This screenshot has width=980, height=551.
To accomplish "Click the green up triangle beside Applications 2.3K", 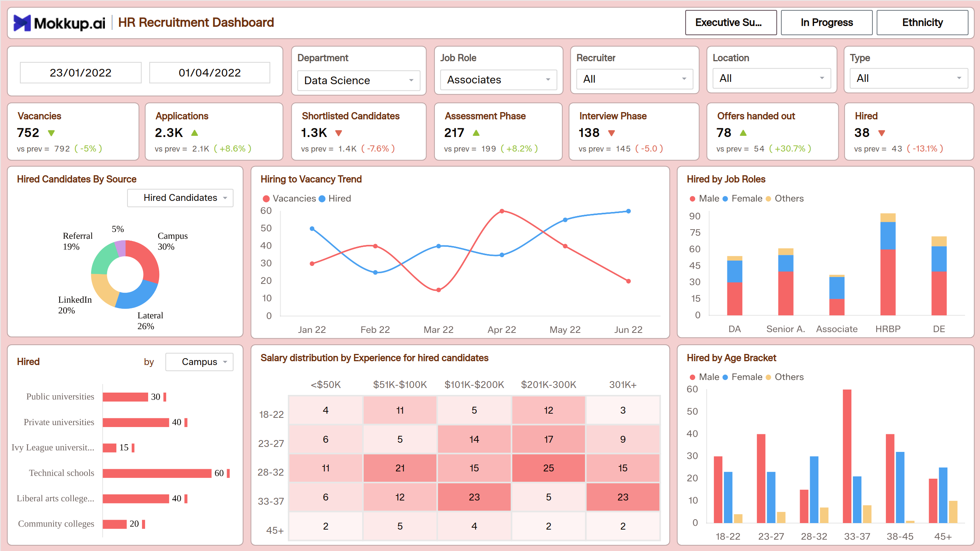I will pos(194,133).
